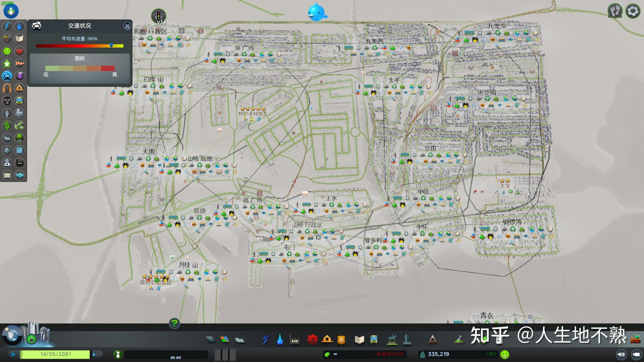Open the Police build menu

pyautogui.click(x=341, y=340)
